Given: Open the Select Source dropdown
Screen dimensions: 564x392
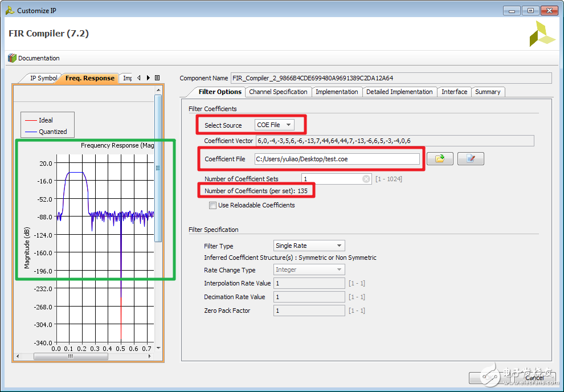Looking at the screenshot, I should click(274, 125).
